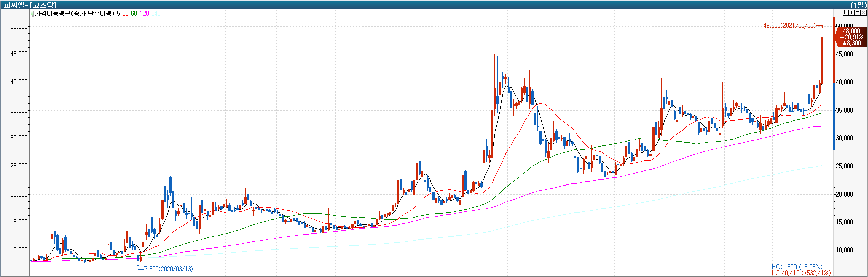The width and height of the screenshot is (868, 277).
Task: Click the HC:1,500 (-3.03%) blue text
Action: (797, 267)
